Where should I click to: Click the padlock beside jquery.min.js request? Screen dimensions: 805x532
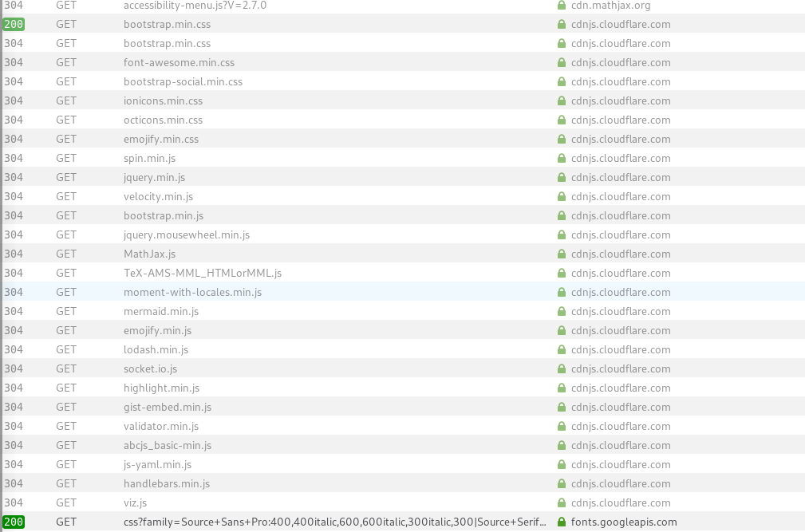coord(562,177)
